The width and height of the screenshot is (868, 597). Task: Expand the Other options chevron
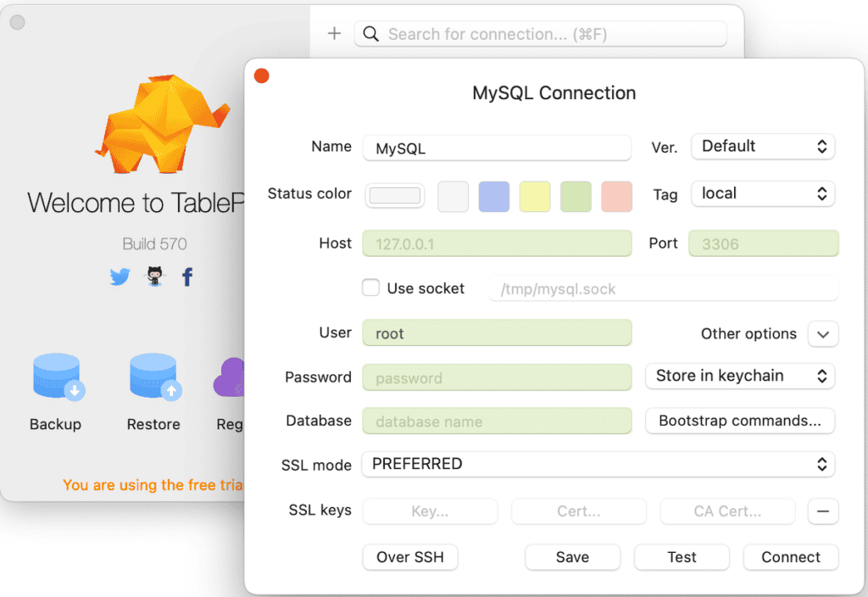click(x=823, y=334)
